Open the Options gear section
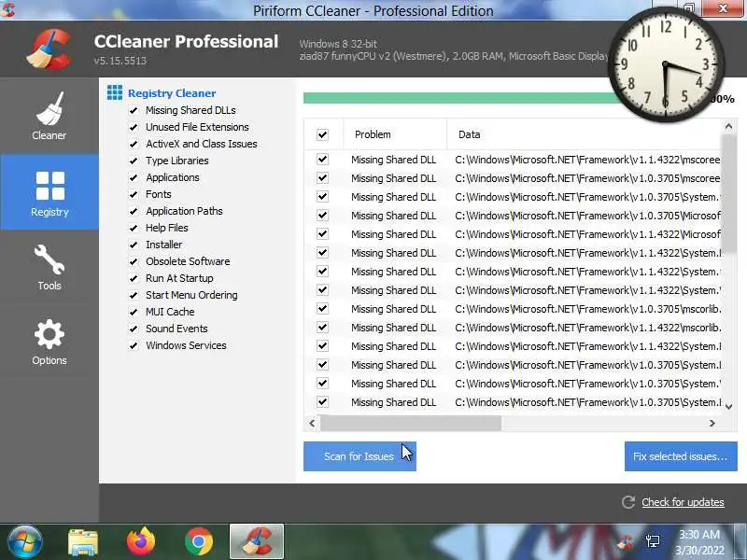 coord(49,343)
